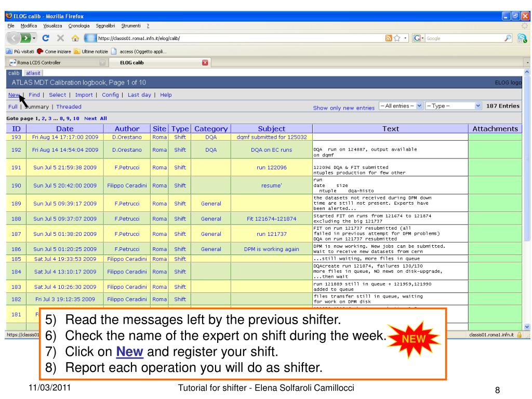Open the Visualizza menu
This screenshot has height=399, width=532.
(x=52, y=26)
